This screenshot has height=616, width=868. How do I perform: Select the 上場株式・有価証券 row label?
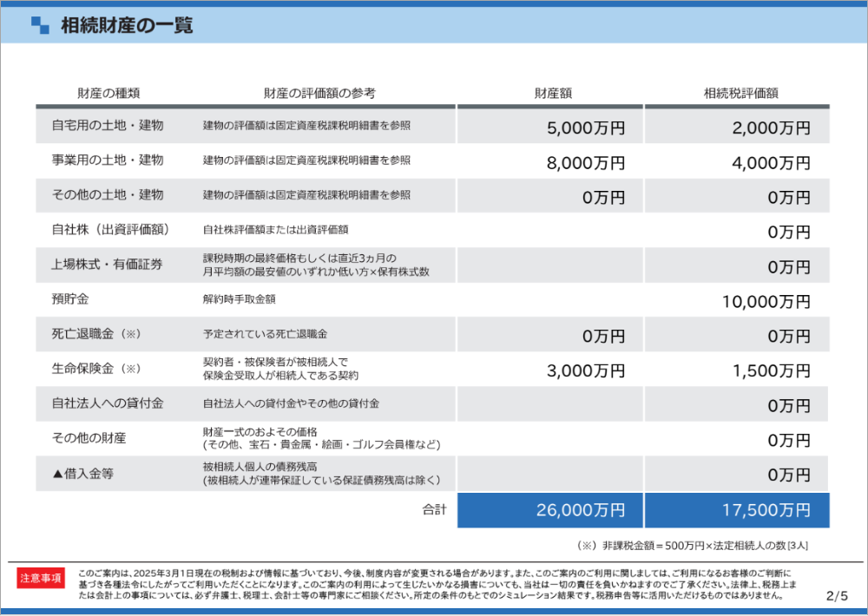coord(107,265)
